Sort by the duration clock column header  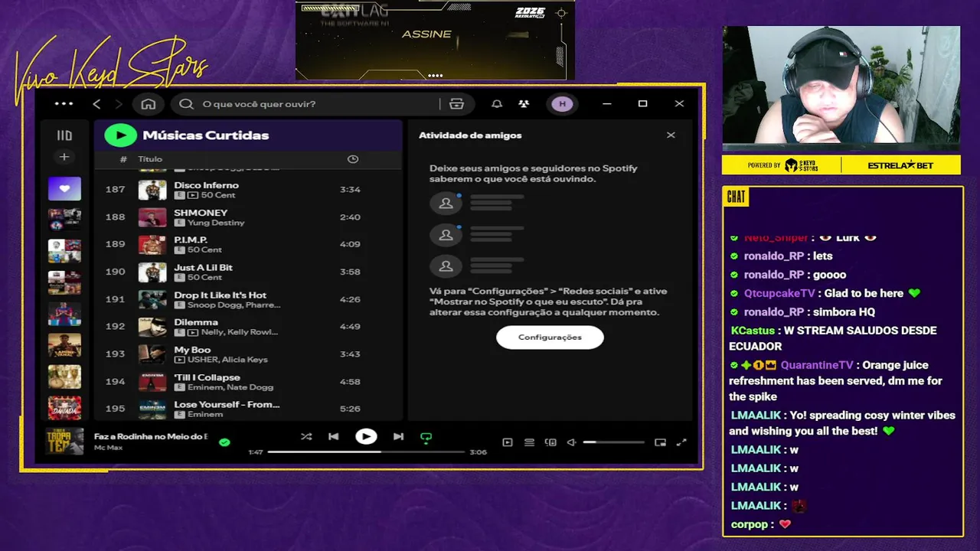[353, 159]
